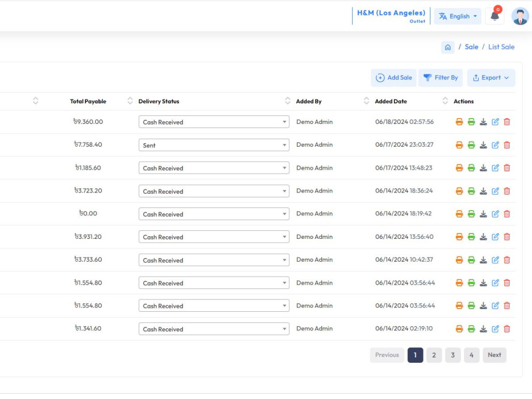
Task: Open the Sent delivery status dropdown
Action: coord(214,145)
